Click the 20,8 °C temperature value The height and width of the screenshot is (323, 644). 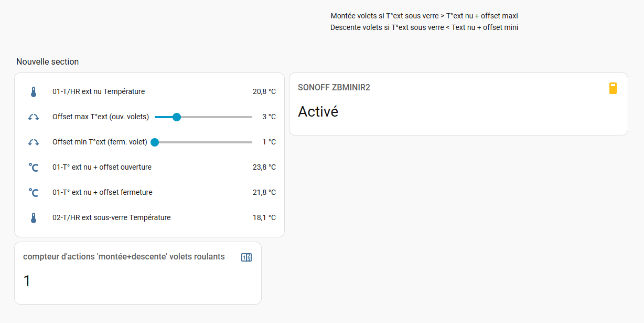tap(264, 92)
